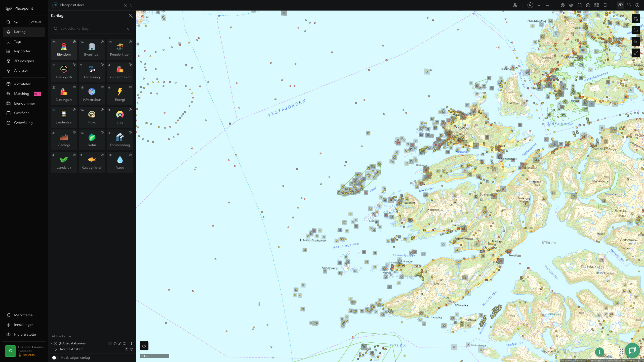
Task: Open the Infrastruktur layer category
Action: [92, 95]
